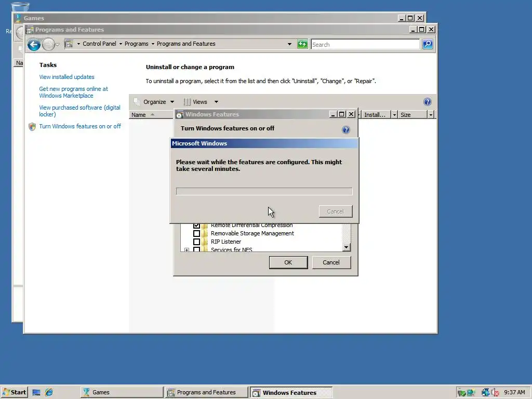Click Control Panel in the breadcrumb
The image size is (532, 399).
coord(99,44)
